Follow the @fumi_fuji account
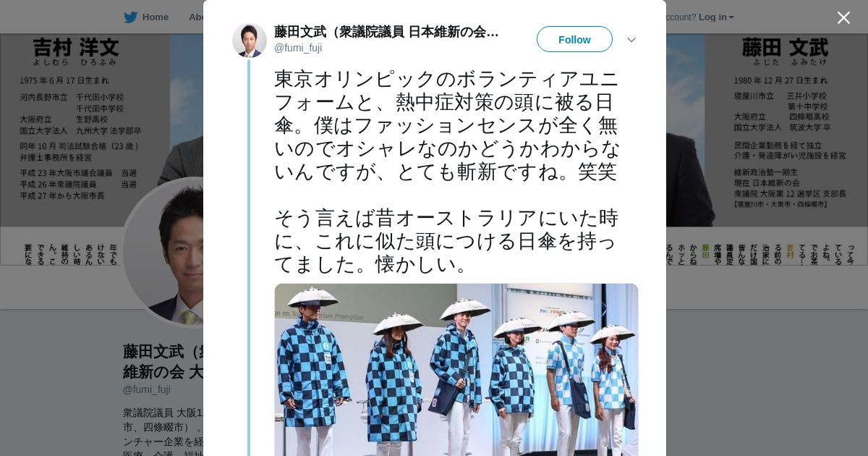Screen dimensions: 868x456 pos(574,39)
